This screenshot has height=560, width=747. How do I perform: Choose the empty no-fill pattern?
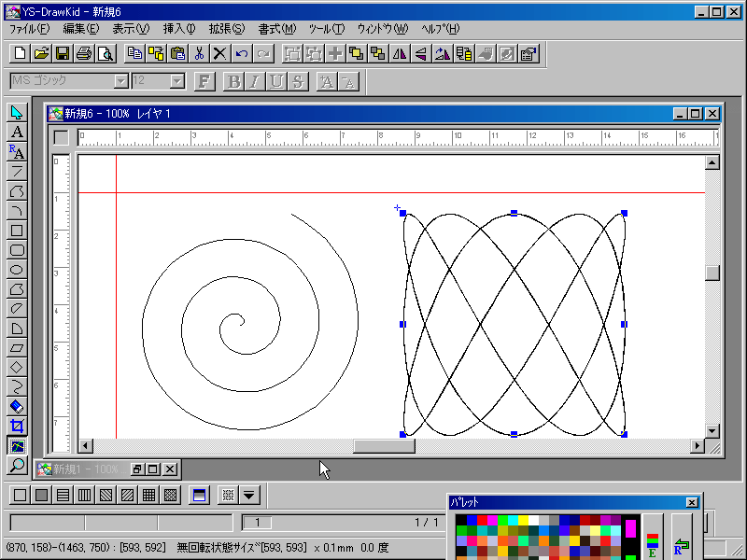coord(20,495)
